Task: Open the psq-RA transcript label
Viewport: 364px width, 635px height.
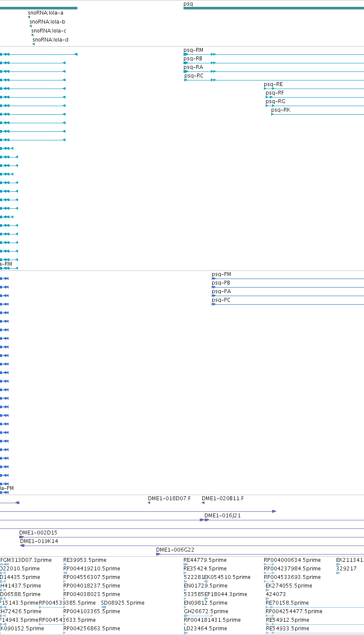Action: [193, 67]
